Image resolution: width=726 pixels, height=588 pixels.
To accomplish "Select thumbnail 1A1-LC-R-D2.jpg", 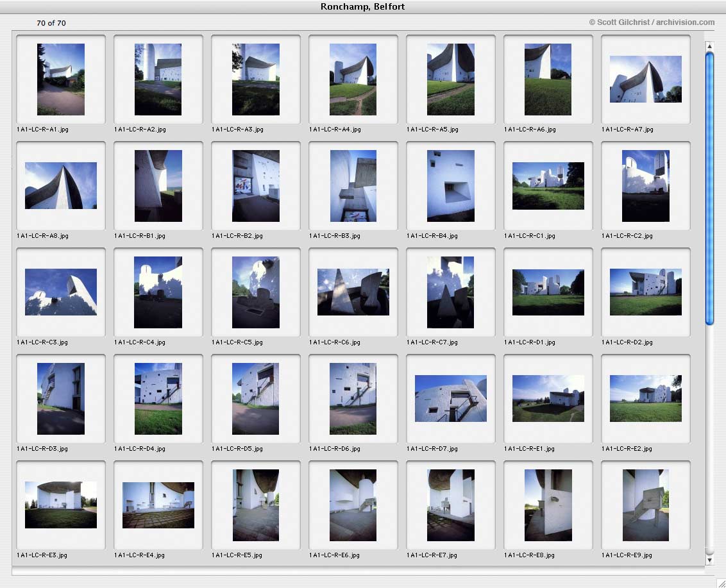I will click(x=645, y=292).
